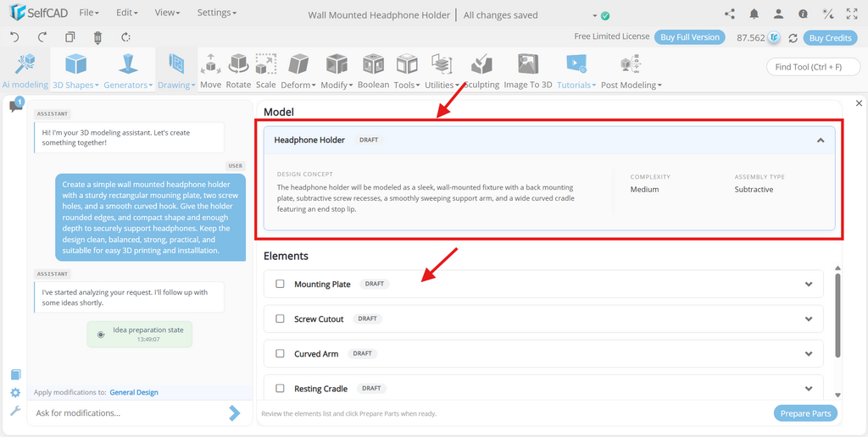Open the project title dropdown arrow
This screenshot has height=437, width=868.
click(x=595, y=15)
